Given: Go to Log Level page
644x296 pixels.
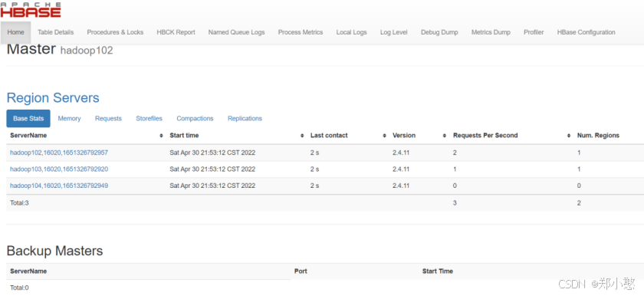Looking at the screenshot, I should coord(393,32).
